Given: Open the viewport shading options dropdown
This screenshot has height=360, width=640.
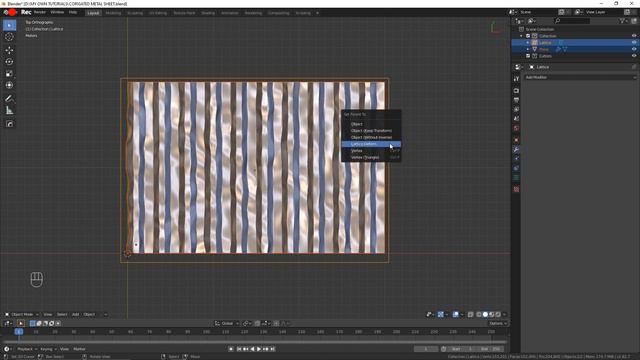Looking at the screenshot, I should tap(504, 315).
